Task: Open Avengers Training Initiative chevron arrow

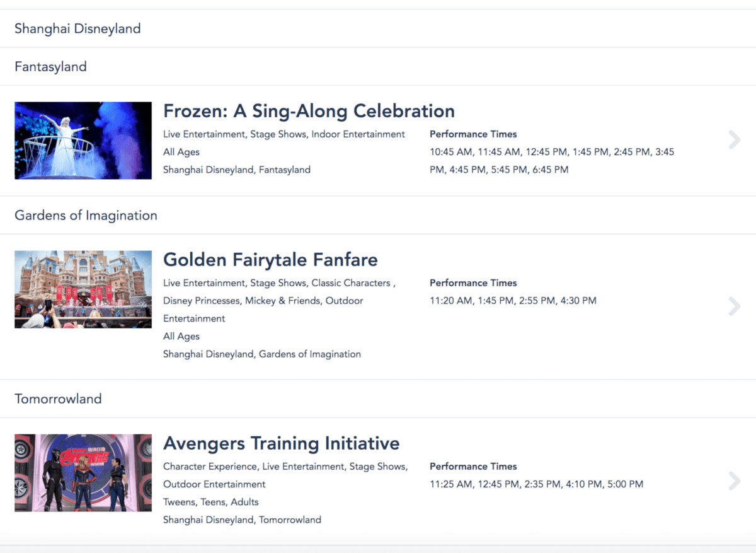Action: pos(734,481)
